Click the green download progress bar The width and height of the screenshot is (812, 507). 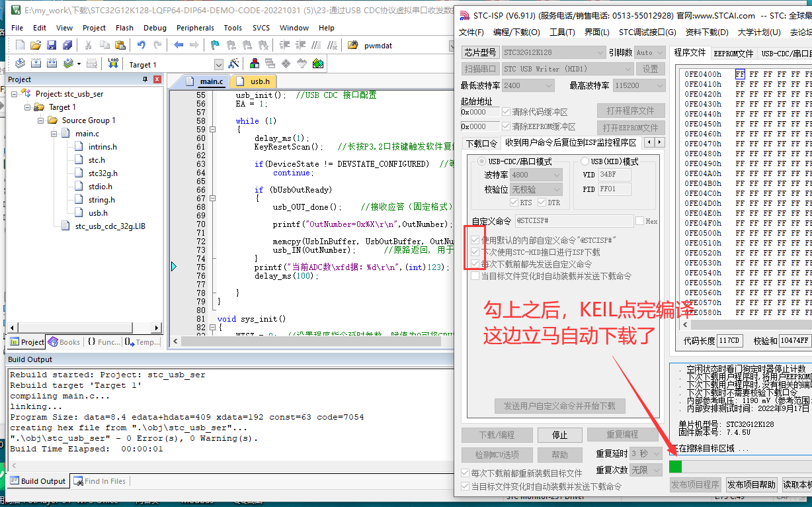(675, 467)
